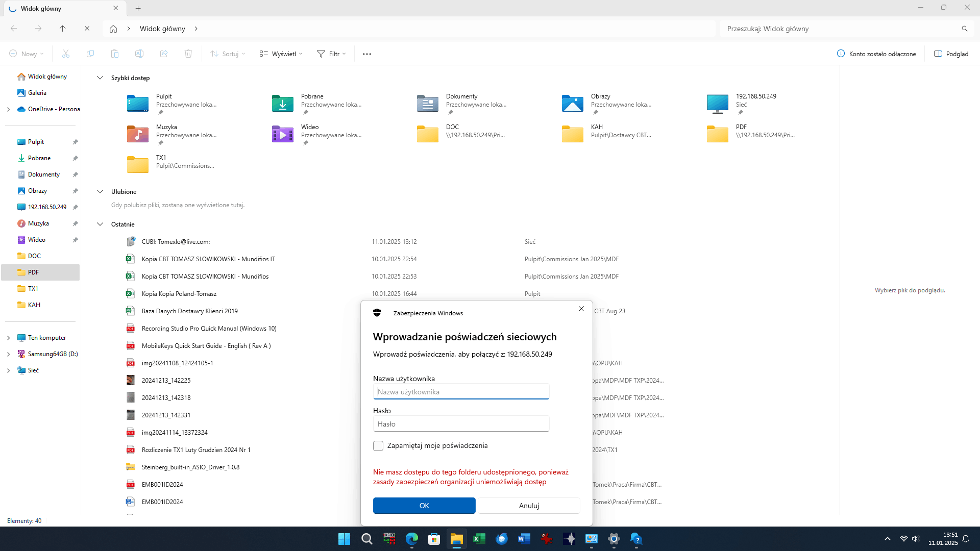
Task: Click the Excel icon on the taskbar
Action: (479, 539)
